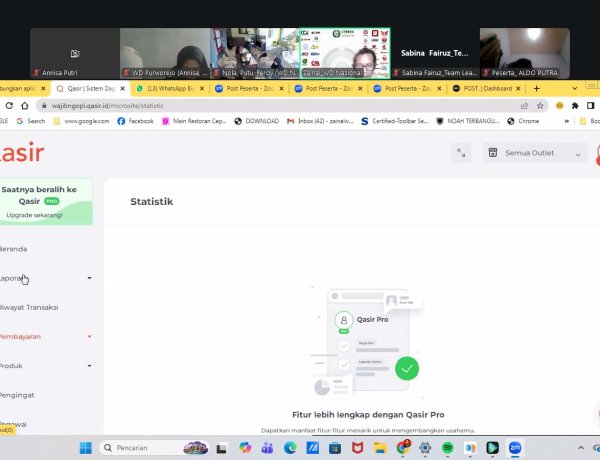Open the Windows Start menu
This screenshot has height=460, width=600.
(85, 448)
